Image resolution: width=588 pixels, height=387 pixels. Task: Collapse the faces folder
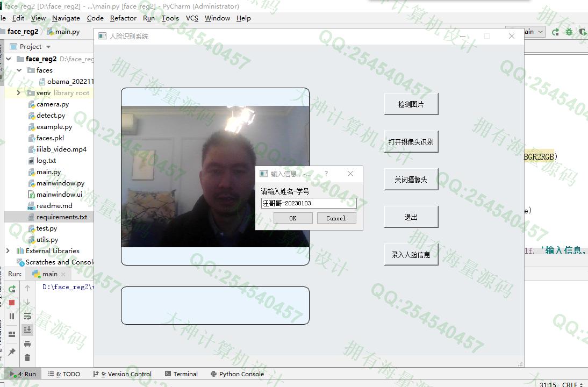click(19, 70)
